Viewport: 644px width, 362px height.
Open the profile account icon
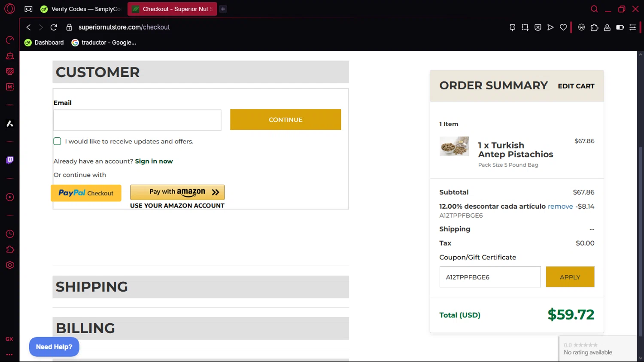point(607,27)
